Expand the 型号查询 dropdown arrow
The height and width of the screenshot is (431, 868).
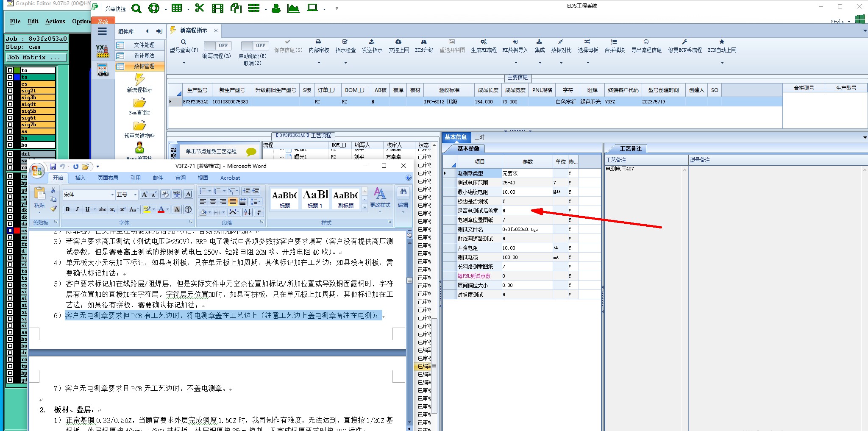[184, 63]
